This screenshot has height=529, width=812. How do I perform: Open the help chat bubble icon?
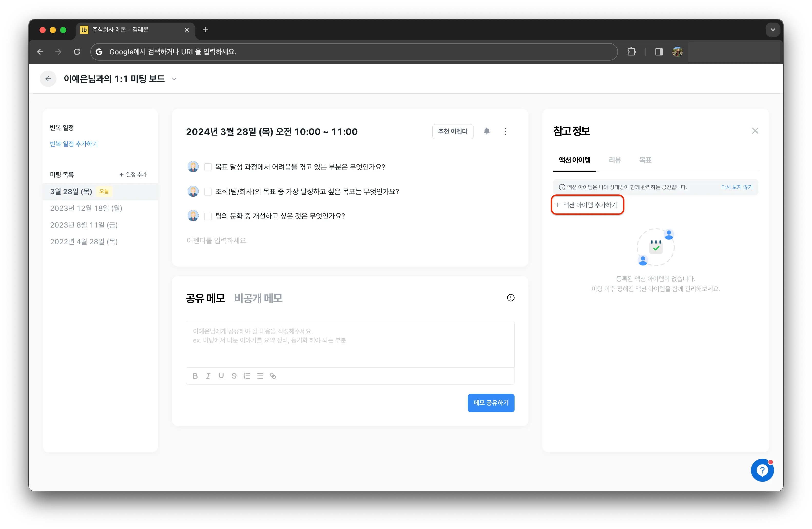point(762,470)
